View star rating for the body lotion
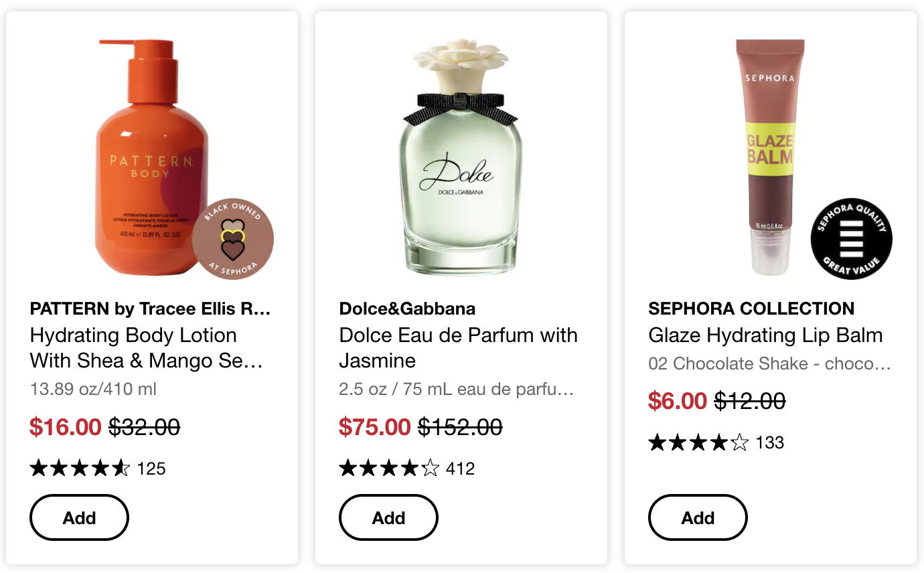Image resolution: width=924 pixels, height=573 pixels. click(80, 469)
